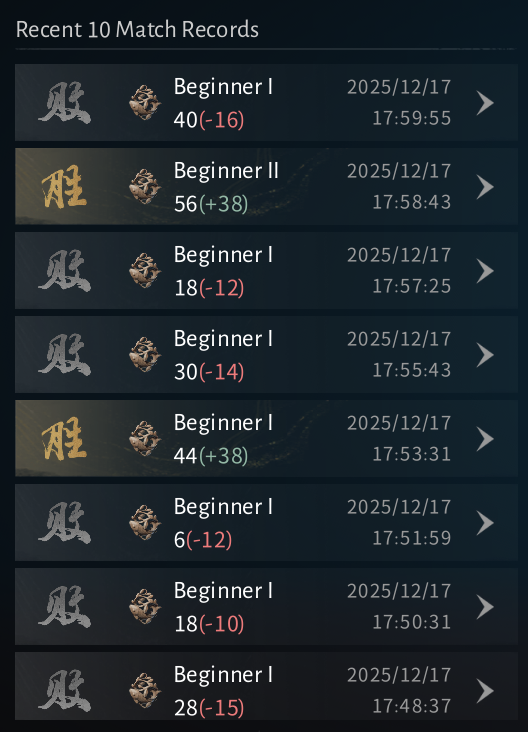Screen dimensions: 528x732
Task: Click rank badge of the 17:57:25 match
Action: pyautogui.click(x=145, y=271)
